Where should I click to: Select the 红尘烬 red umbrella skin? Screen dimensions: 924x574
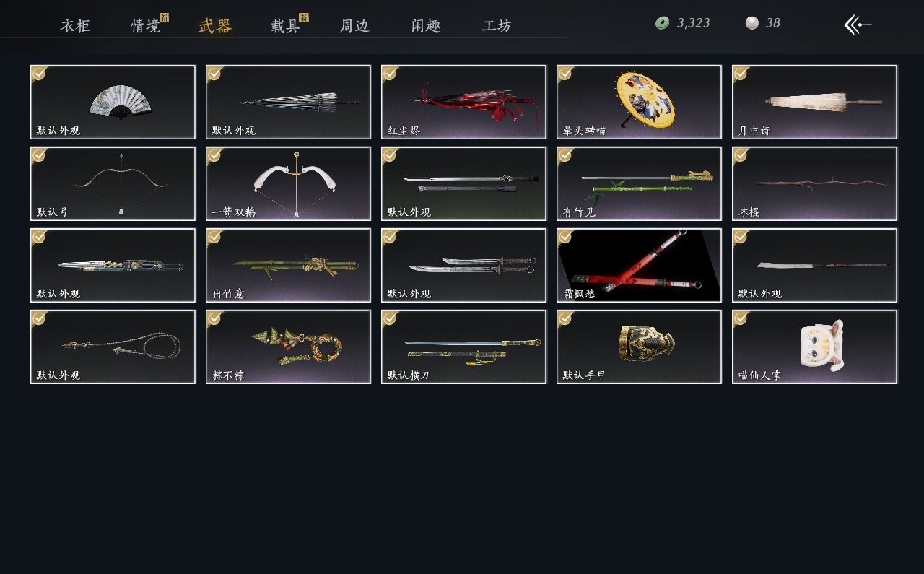463,102
